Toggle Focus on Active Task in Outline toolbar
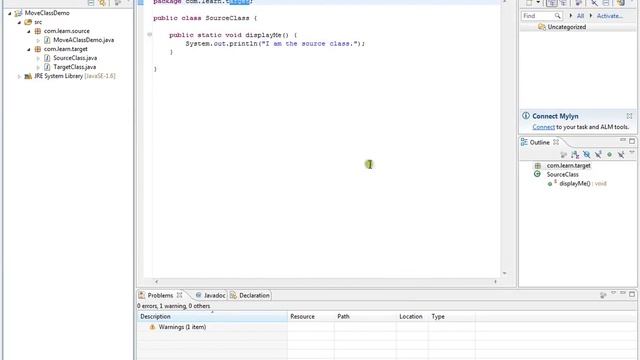 click(564, 154)
